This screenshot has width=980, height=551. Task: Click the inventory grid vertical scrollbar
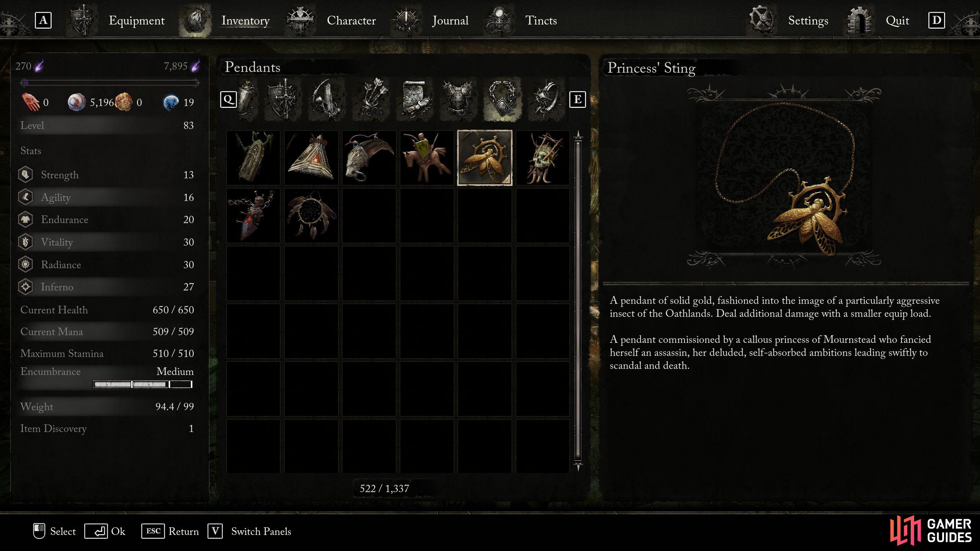pos(578,301)
